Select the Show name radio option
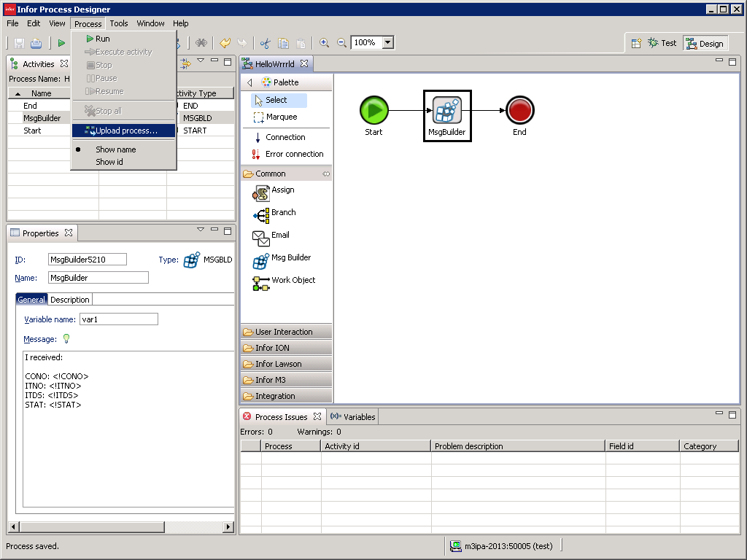This screenshot has height=560, width=747. pyautogui.click(x=115, y=149)
